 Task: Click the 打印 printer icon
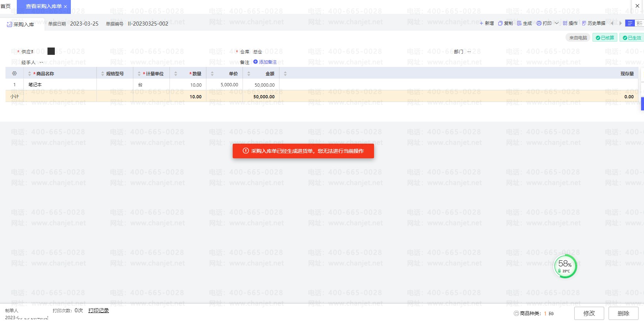539,23
